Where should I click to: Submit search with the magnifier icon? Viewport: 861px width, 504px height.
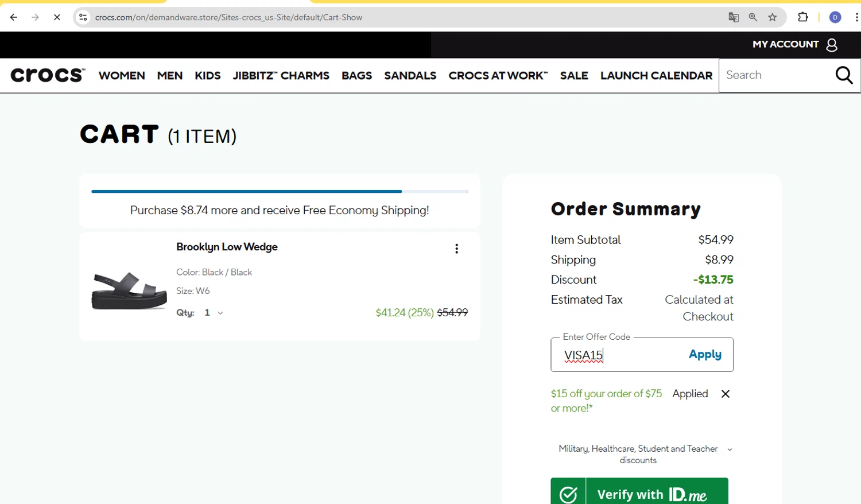844,75
